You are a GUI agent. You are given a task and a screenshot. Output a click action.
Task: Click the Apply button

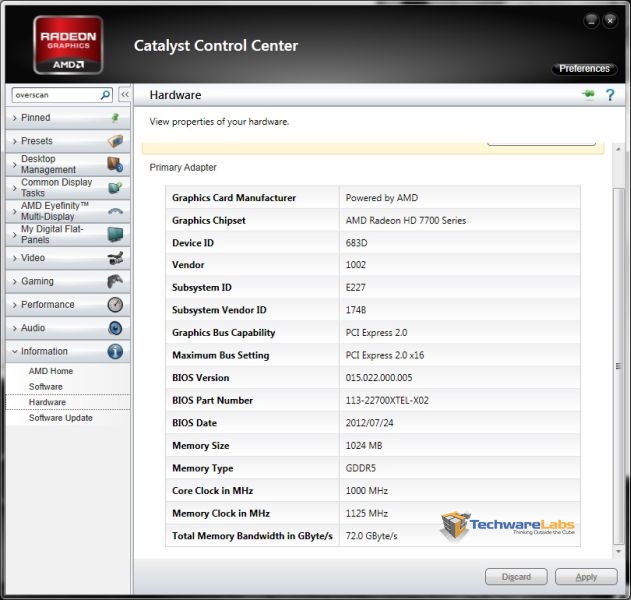pyautogui.click(x=586, y=577)
